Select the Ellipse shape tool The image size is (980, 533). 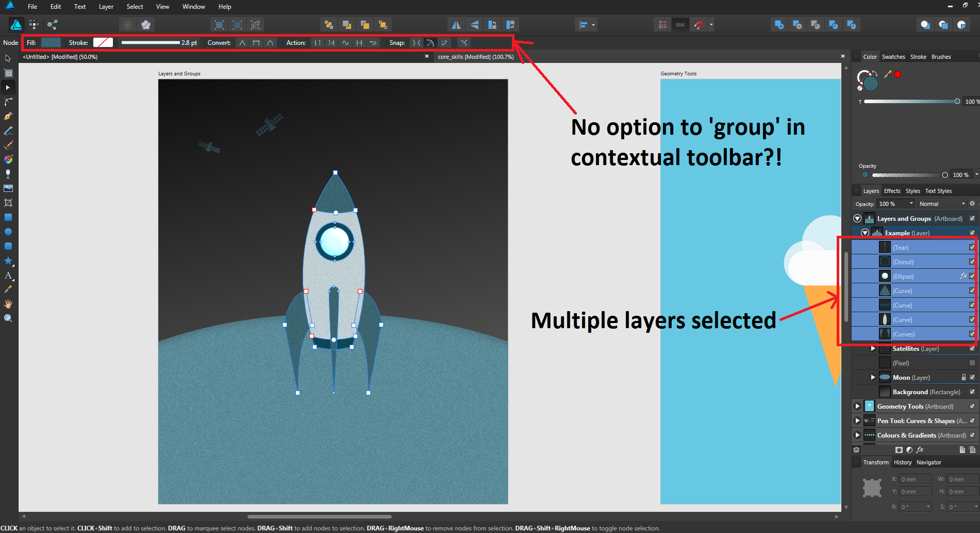pyautogui.click(x=8, y=232)
